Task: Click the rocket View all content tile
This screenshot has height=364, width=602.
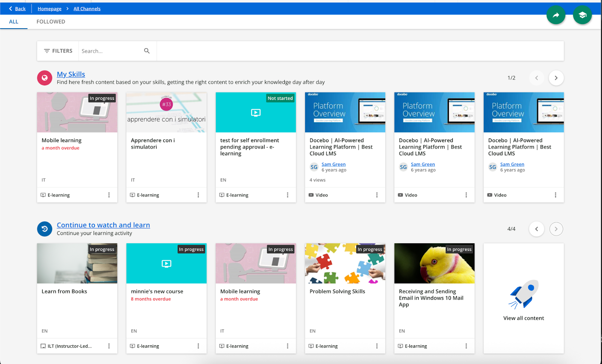Action: tap(523, 299)
